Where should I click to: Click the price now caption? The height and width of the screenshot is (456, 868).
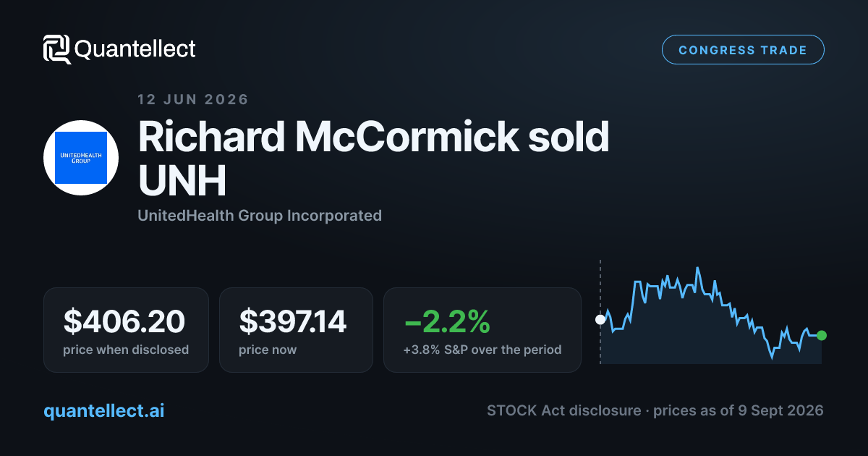pyautogui.click(x=268, y=350)
